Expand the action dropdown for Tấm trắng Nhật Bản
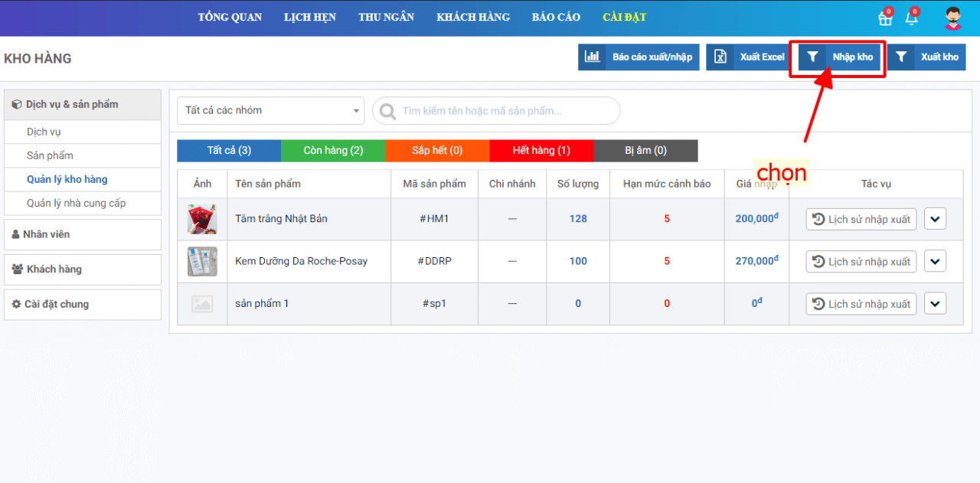980x483 pixels. point(935,219)
